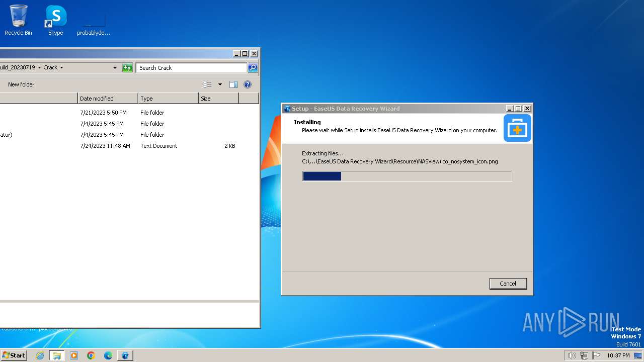
Task: Click the Show desktop tray button
Action: click(638, 355)
